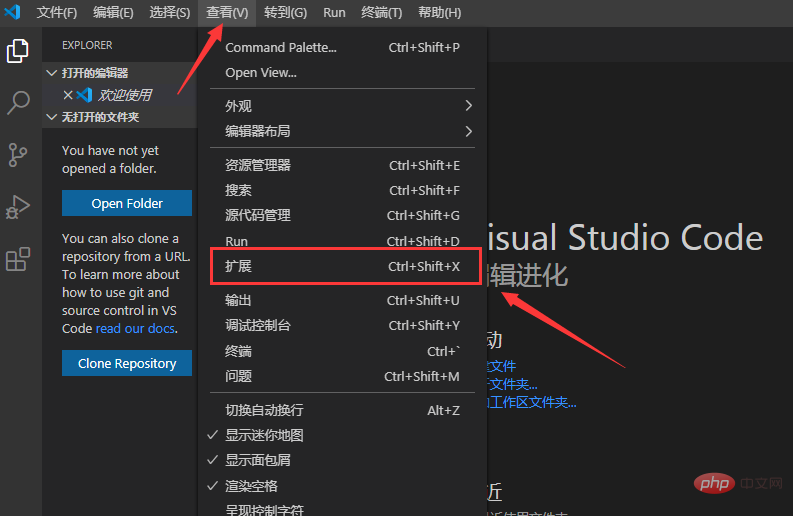Open the Run and Debug activity icon
The image size is (793, 516).
point(18,207)
